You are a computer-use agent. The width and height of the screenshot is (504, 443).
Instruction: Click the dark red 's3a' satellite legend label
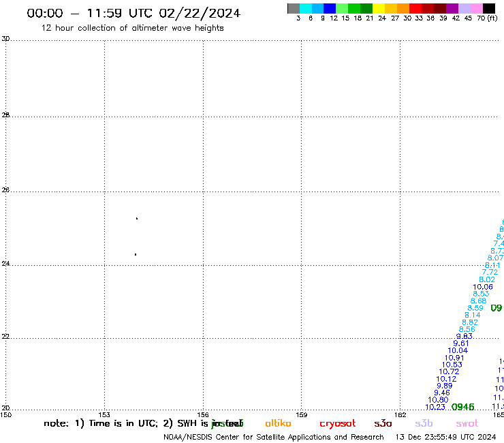[383, 424]
